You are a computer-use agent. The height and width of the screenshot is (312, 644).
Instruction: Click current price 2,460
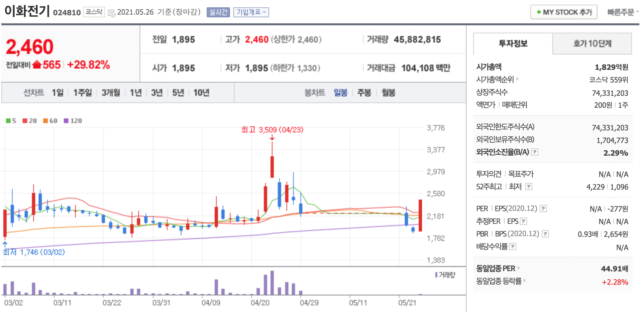(x=30, y=47)
